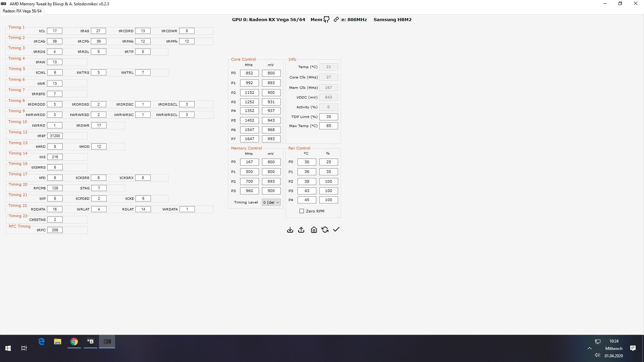Click the refresh arrows icon
Image resolution: width=644 pixels, height=362 pixels.
point(325,230)
